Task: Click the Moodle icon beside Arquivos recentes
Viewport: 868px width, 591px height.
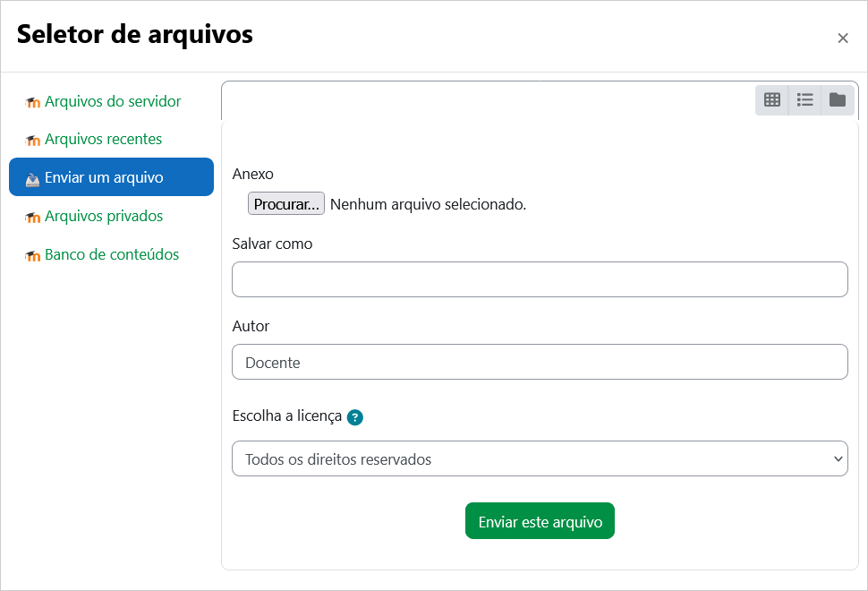Action: 33,141
